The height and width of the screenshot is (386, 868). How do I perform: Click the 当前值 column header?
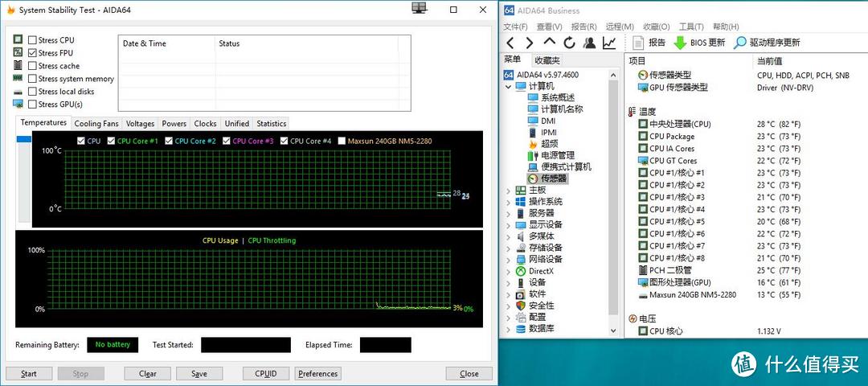coord(769,61)
